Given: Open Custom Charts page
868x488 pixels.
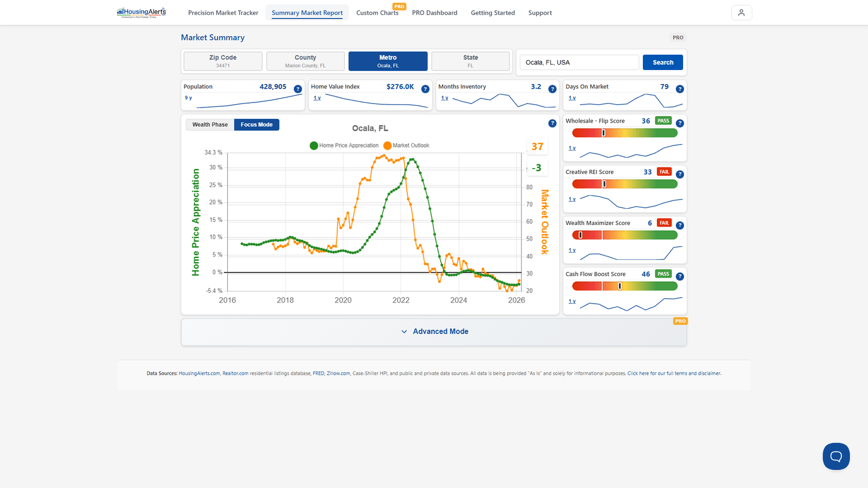Looking at the screenshot, I should [x=377, y=13].
